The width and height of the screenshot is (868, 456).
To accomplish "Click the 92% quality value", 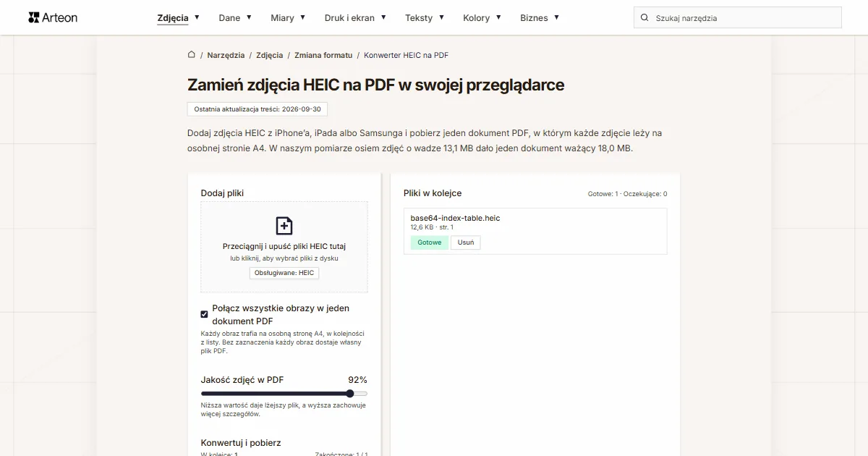I will pyautogui.click(x=357, y=380).
